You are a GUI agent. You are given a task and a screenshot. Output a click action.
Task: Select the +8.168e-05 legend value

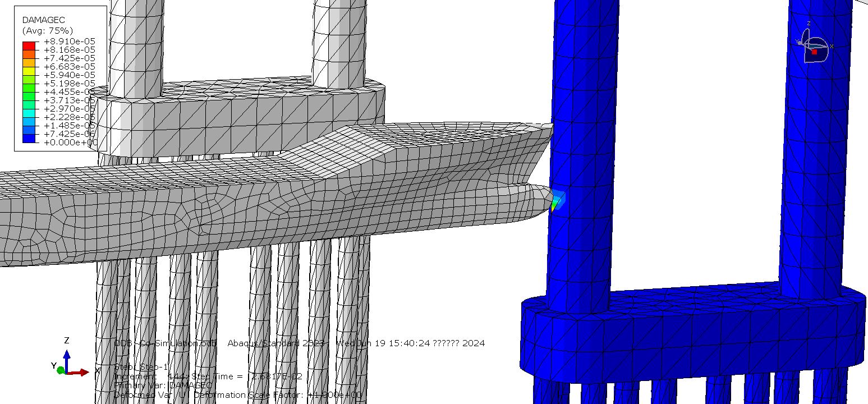click(x=69, y=50)
